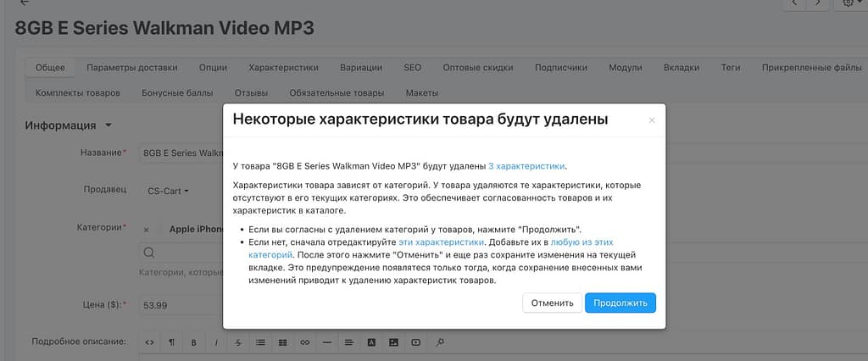Switch to the Модули tab
The image size is (868, 361).
click(626, 68)
